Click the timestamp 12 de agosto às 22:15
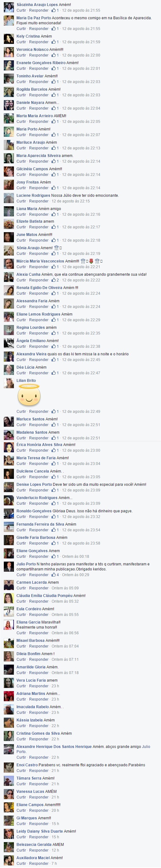The image size is (161, 868). click(71, 201)
